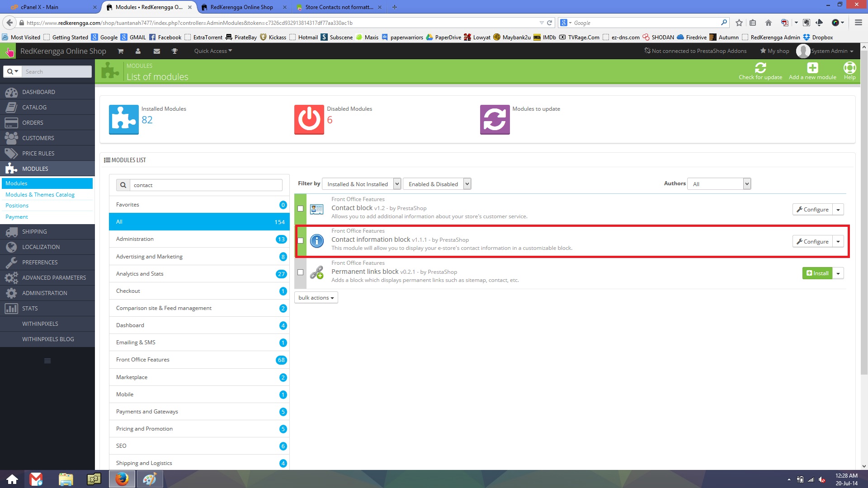This screenshot has width=868, height=488.
Task: Click the shopping cart icon in header
Action: [x=120, y=51]
